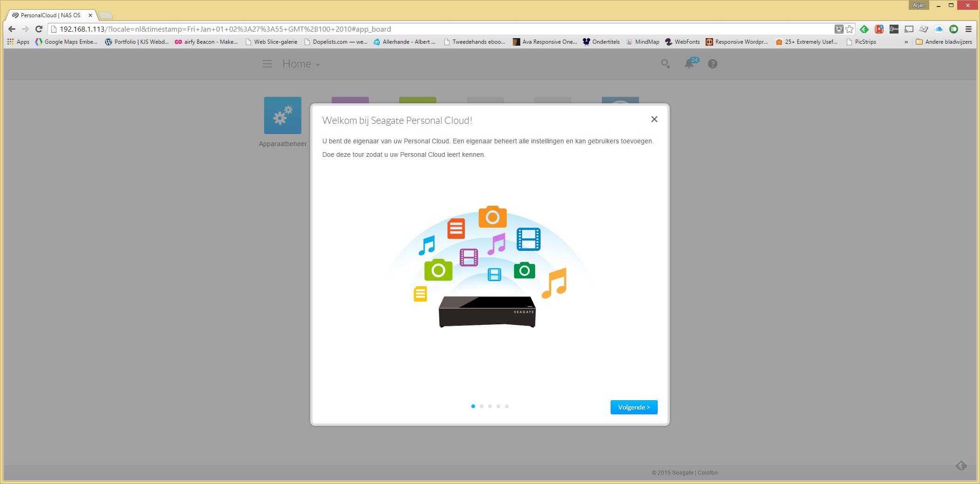Screen dimensions: 980x484
Task: Open Responsive Wordpr... bookmark
Action: [736, 42]
